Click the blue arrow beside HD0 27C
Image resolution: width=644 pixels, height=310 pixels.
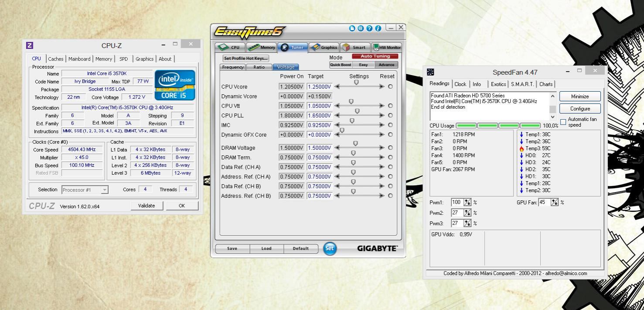pyautogui.click(x=521, y=155)
